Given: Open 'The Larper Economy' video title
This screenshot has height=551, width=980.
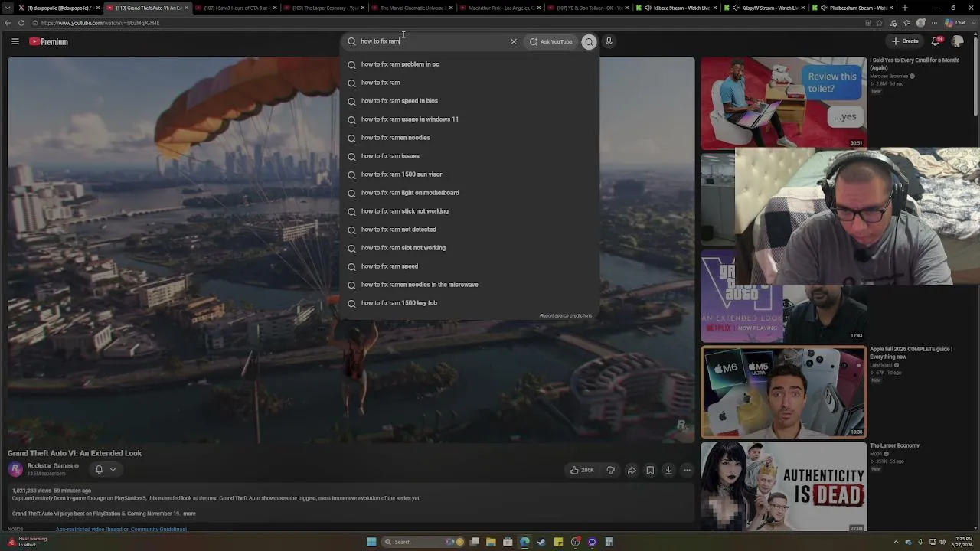Looking at the screenshot, I should tap(894, 445).
